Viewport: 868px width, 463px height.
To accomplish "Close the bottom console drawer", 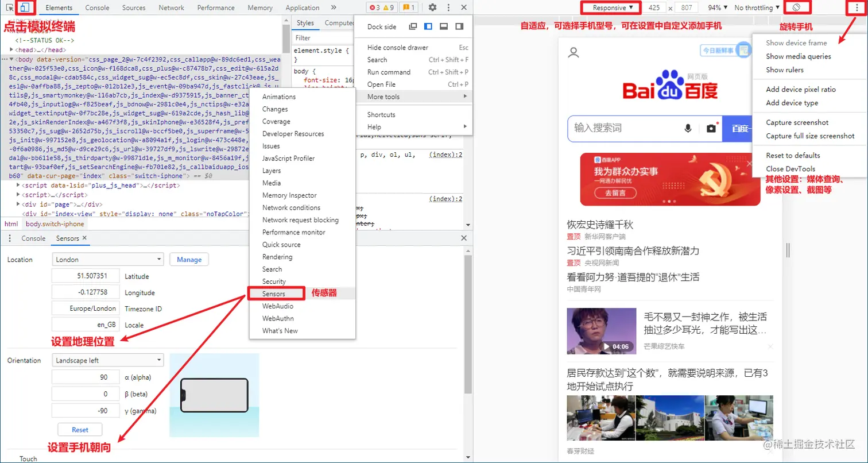I will point(464,238).
